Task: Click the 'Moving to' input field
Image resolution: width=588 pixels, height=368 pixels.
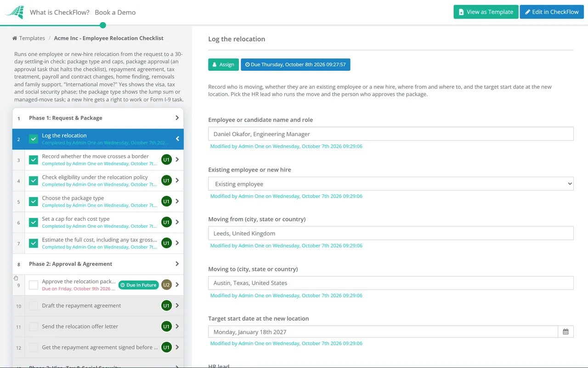Action: (x=391, y=283)
